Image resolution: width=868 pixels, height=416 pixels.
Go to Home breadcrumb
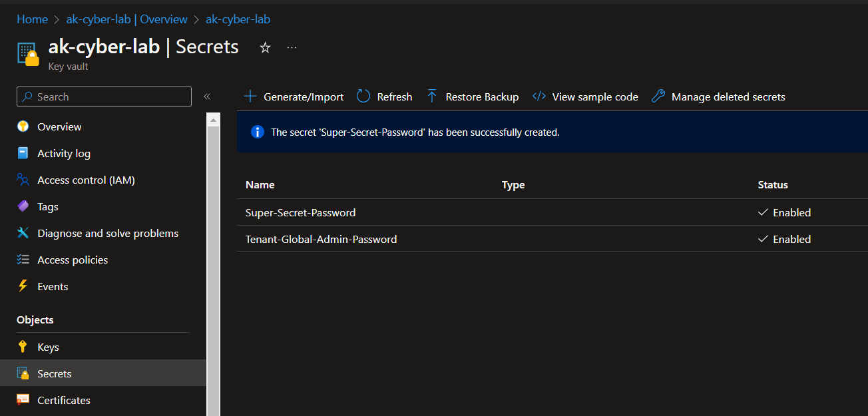pos(32,19)
